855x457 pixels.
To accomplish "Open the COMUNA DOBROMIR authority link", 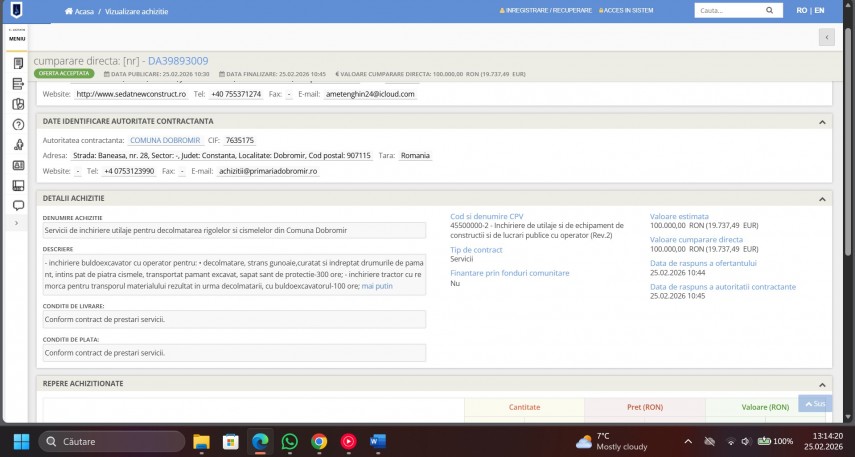I will 165,141.
